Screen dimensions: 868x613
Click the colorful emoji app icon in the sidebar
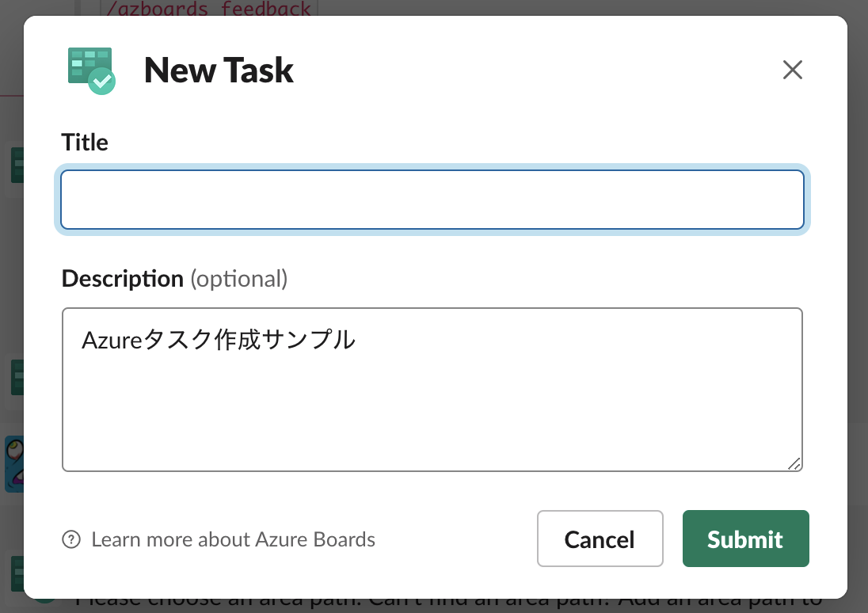point(16,465)
